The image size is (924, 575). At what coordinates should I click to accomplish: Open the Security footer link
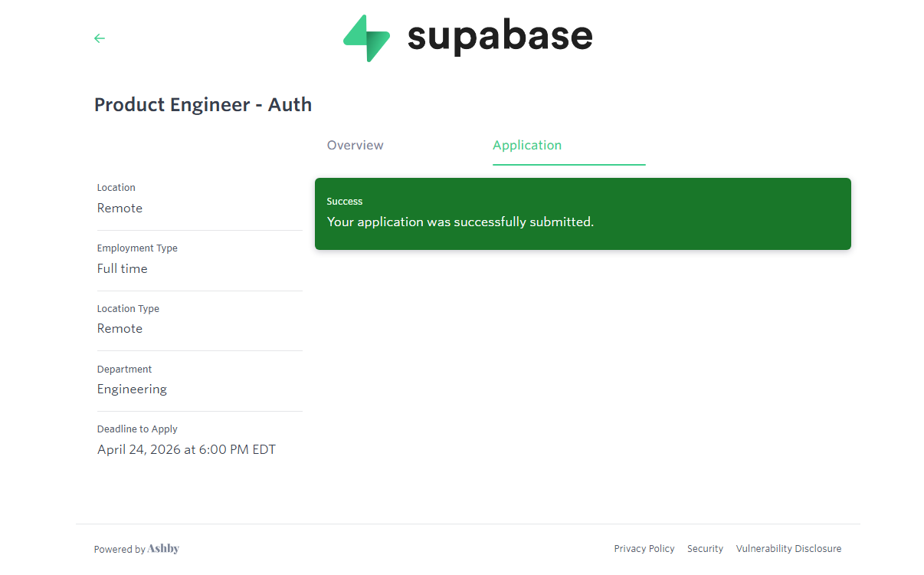(705, 549)
